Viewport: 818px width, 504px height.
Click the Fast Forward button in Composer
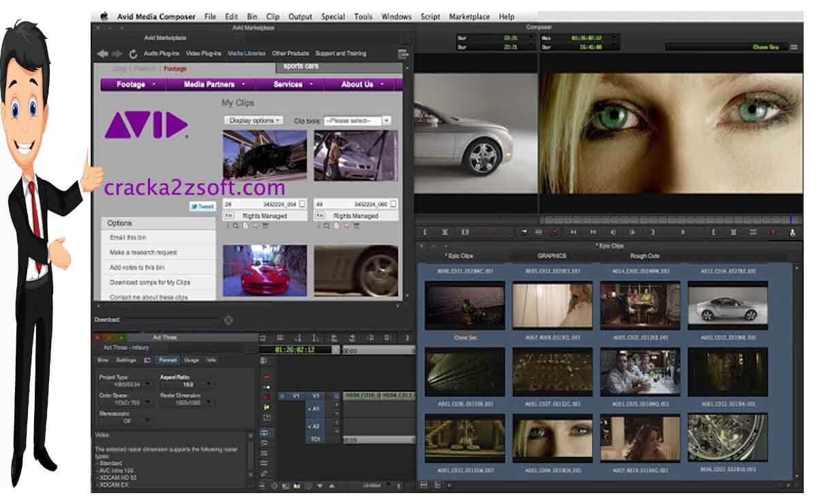[592, 232]
